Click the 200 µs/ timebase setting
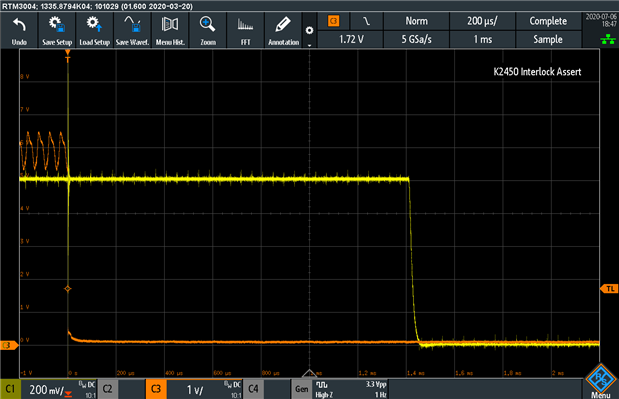The width and height of the screenshot is (619, 399). click(x=482, y=21)
